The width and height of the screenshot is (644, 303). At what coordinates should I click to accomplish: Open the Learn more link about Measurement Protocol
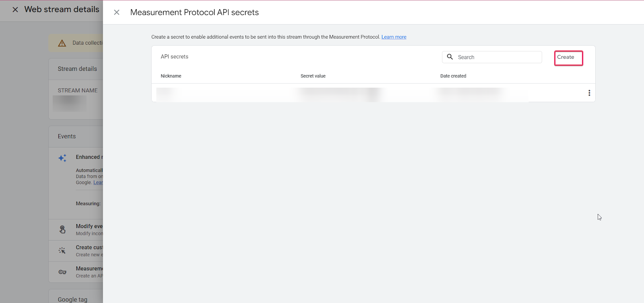394,37
